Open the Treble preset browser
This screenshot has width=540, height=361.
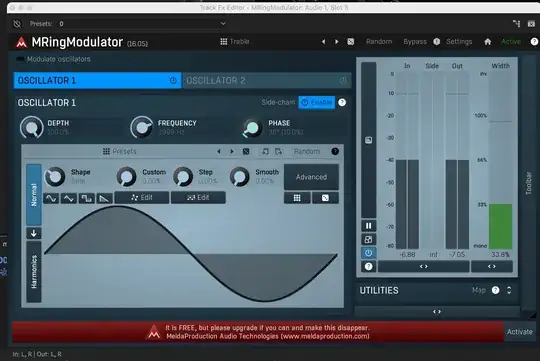coord(235,41)
